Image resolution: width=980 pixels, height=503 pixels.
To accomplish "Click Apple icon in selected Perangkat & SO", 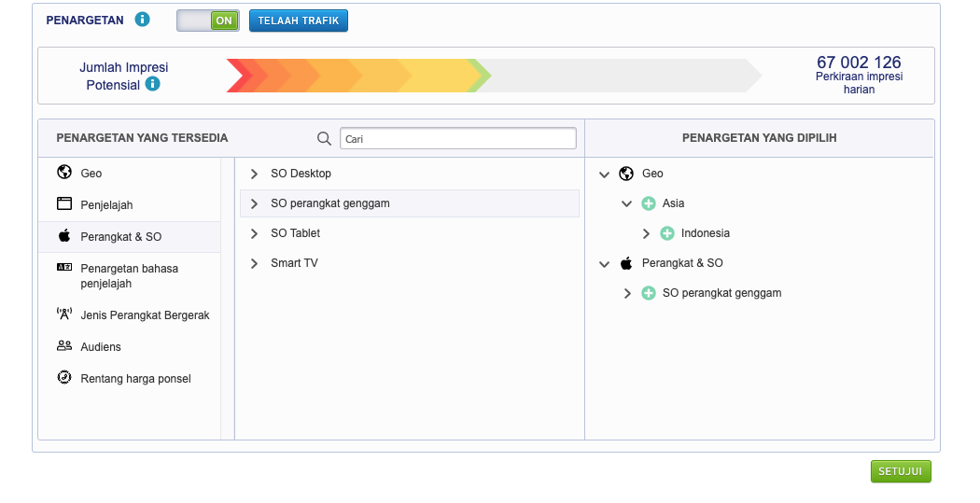I will [626, 263].
